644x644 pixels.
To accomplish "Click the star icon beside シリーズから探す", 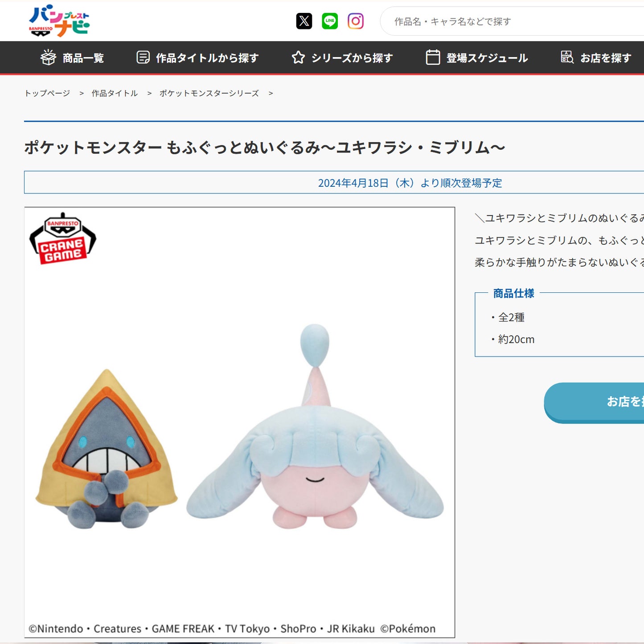I will click(299, 57).
